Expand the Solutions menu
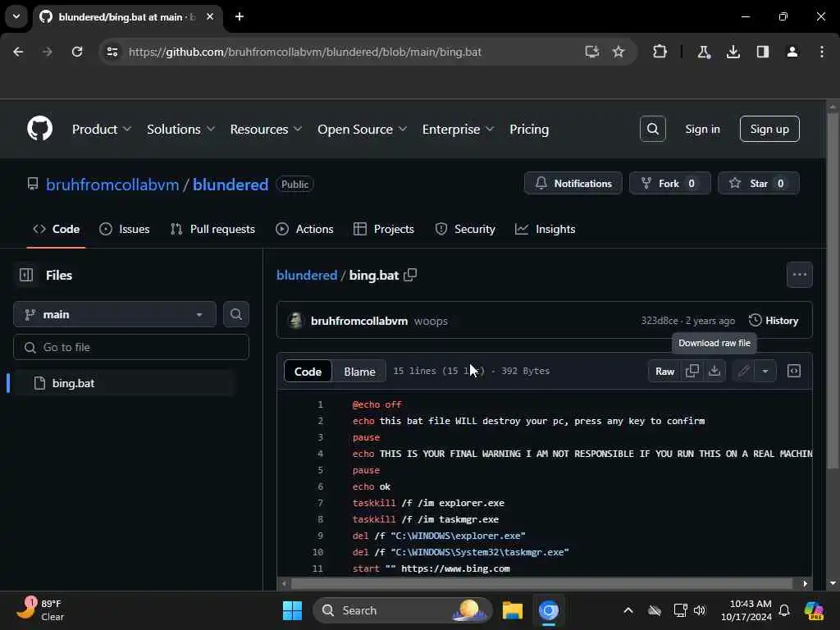 coord(180,129)
